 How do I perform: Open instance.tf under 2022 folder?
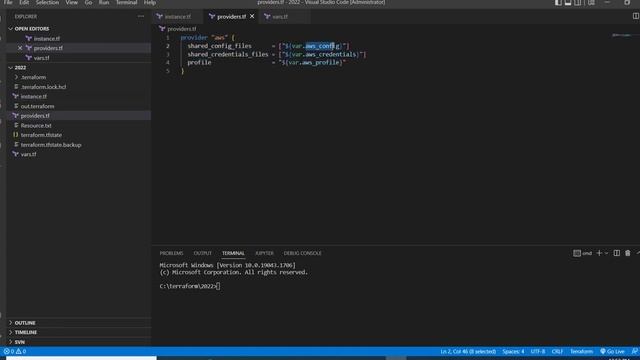[33, 96]
